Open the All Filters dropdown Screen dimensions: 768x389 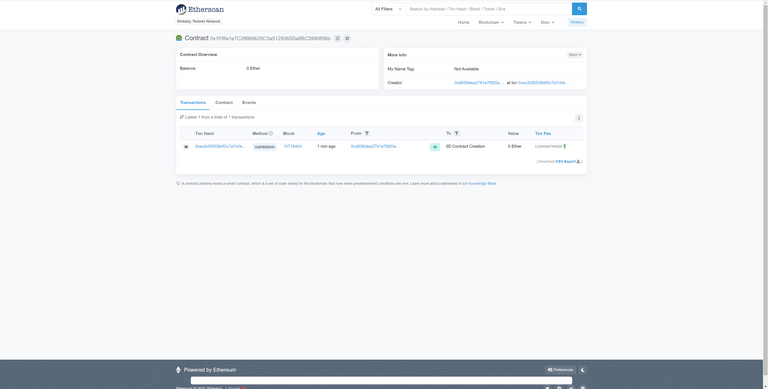389,9
